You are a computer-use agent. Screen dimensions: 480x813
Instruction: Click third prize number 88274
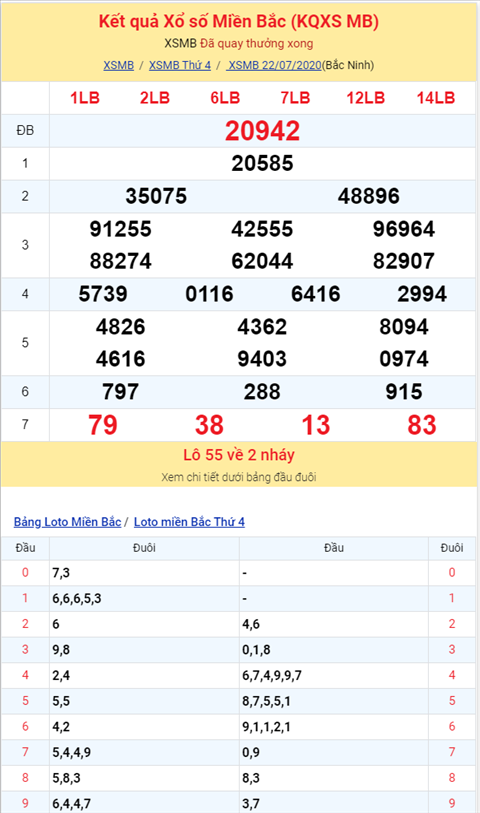(x=121, y=261)
